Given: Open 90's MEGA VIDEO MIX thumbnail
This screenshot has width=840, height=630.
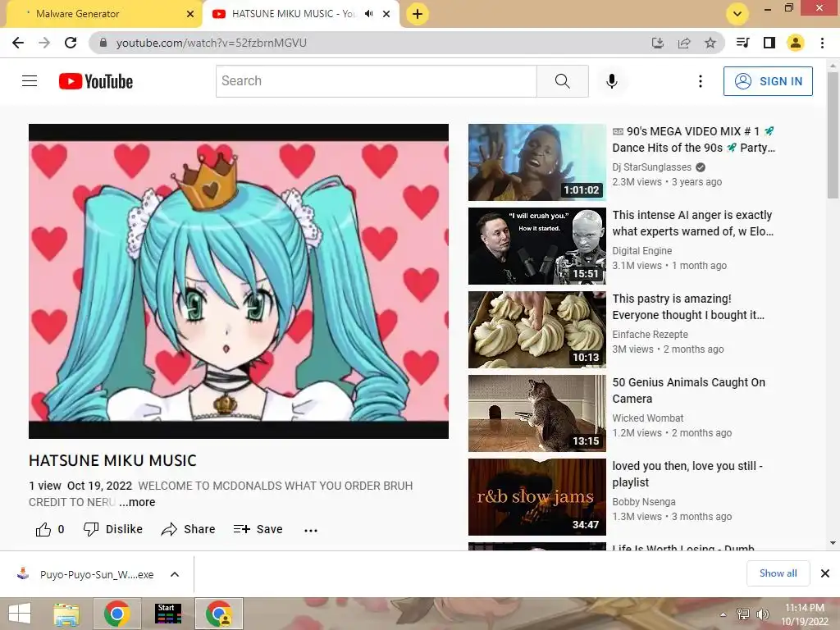Looking at the screenshot, I should 536,162.
